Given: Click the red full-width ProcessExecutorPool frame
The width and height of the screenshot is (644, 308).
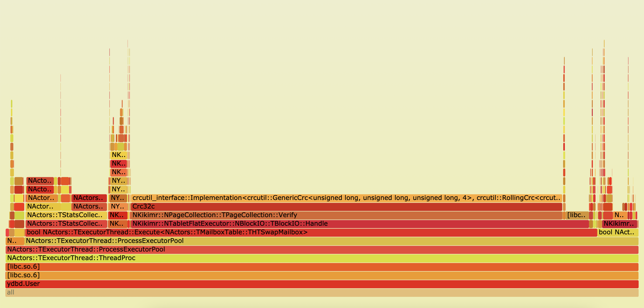Looking at the screenshot, I should coord(322,249).
